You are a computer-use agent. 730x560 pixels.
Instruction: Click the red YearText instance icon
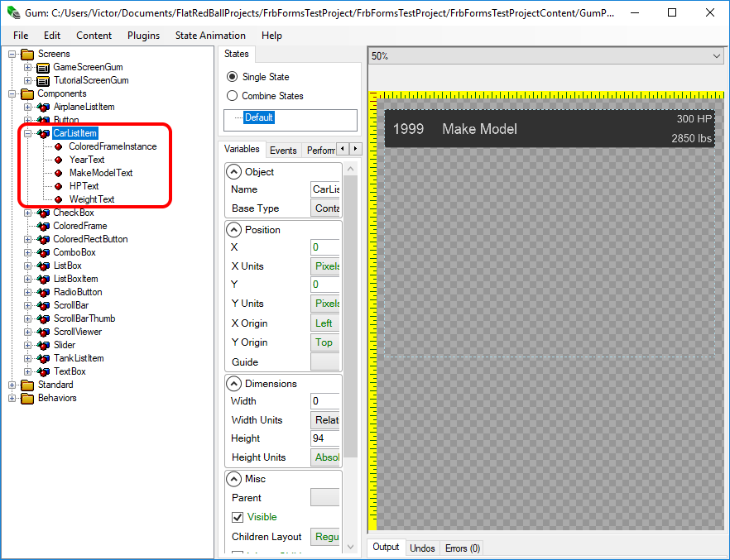point(59,160)
